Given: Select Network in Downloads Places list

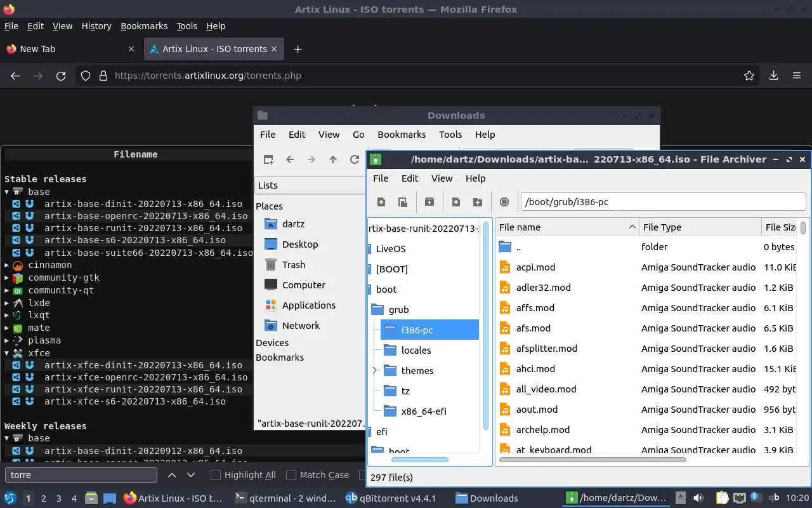Looking at the screenshot, I should (301, 326).
